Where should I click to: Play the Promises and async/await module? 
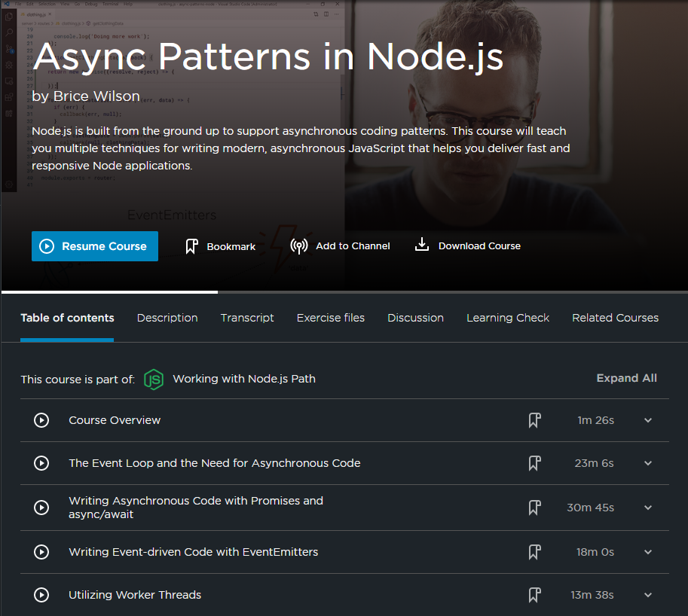41,508
